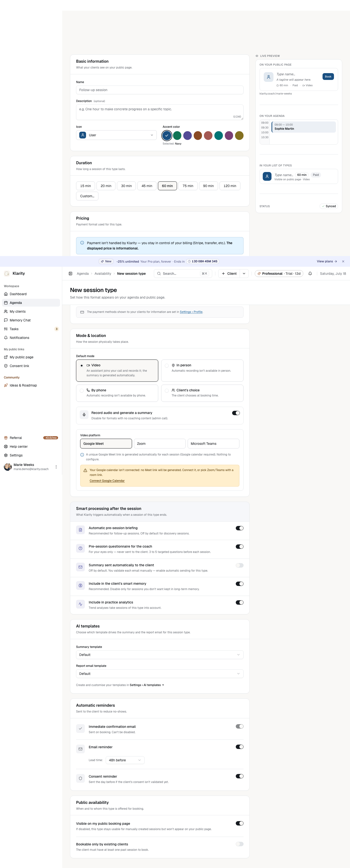Expand the Client button dropdown arrow

tap(244, 274)
